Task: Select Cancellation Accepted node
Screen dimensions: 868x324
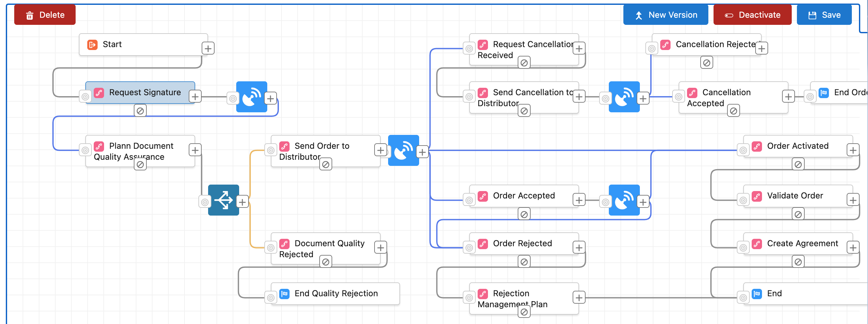Action: coord(733,97)
